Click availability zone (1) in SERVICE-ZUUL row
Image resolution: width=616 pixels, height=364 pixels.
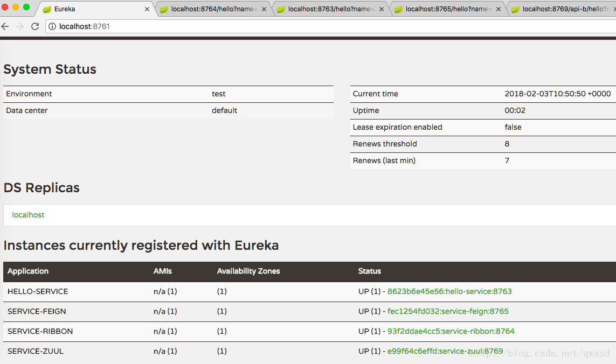coord(222,351)
